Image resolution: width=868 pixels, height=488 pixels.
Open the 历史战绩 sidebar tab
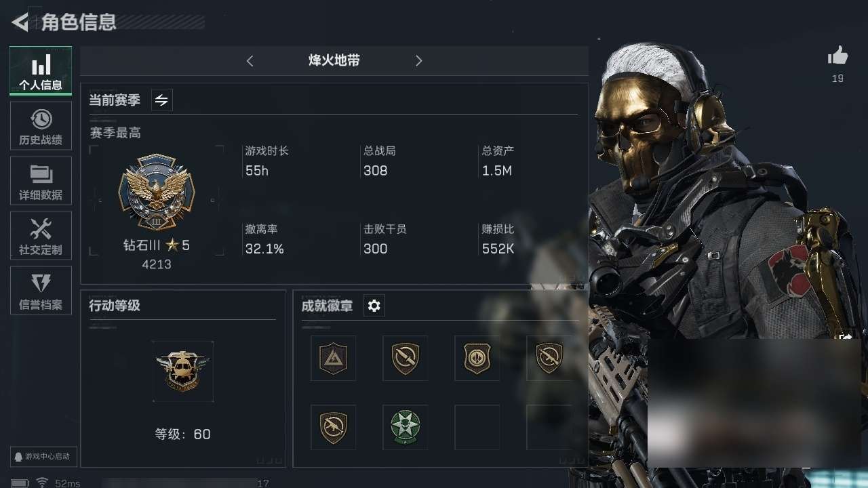click(x=41, y=126)
